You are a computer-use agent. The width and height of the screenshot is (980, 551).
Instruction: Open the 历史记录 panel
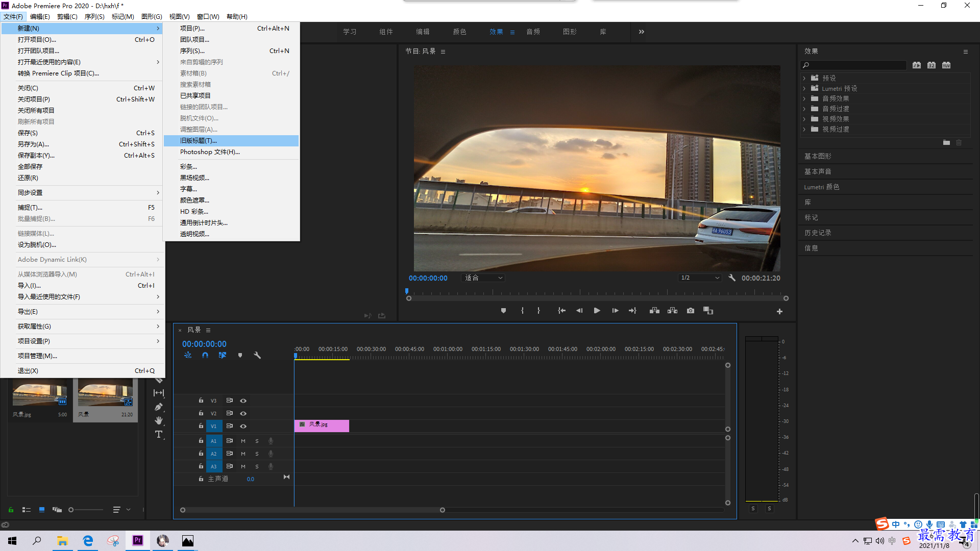tap(818, 233)
